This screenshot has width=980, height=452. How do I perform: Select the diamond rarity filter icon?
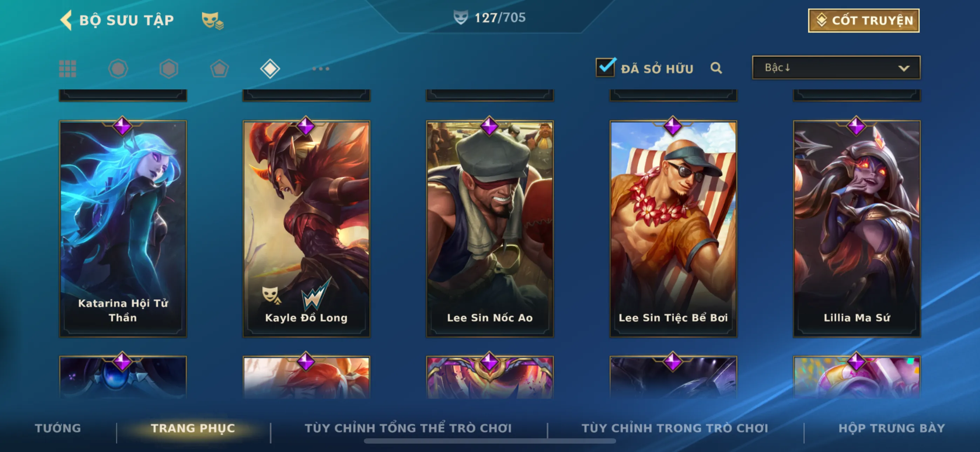click(270, 69)
